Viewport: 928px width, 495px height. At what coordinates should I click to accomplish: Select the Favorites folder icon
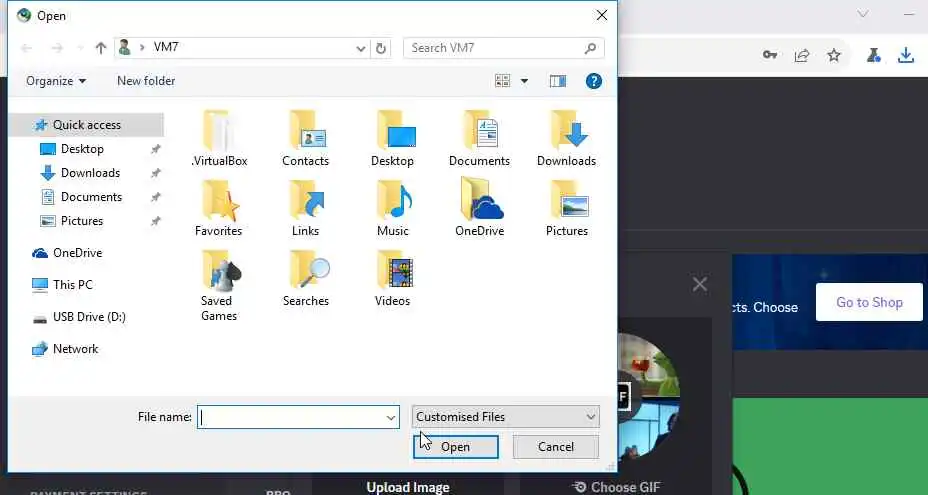click(219, 208)
